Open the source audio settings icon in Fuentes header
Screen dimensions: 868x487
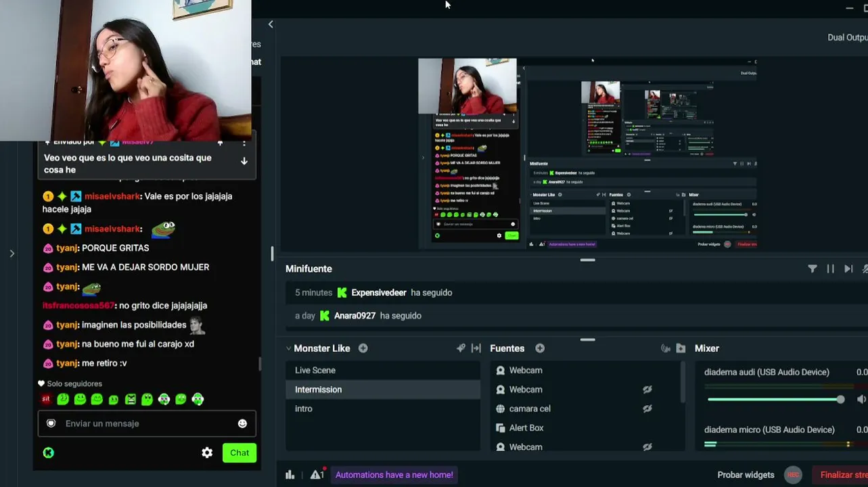pos(666,348)
